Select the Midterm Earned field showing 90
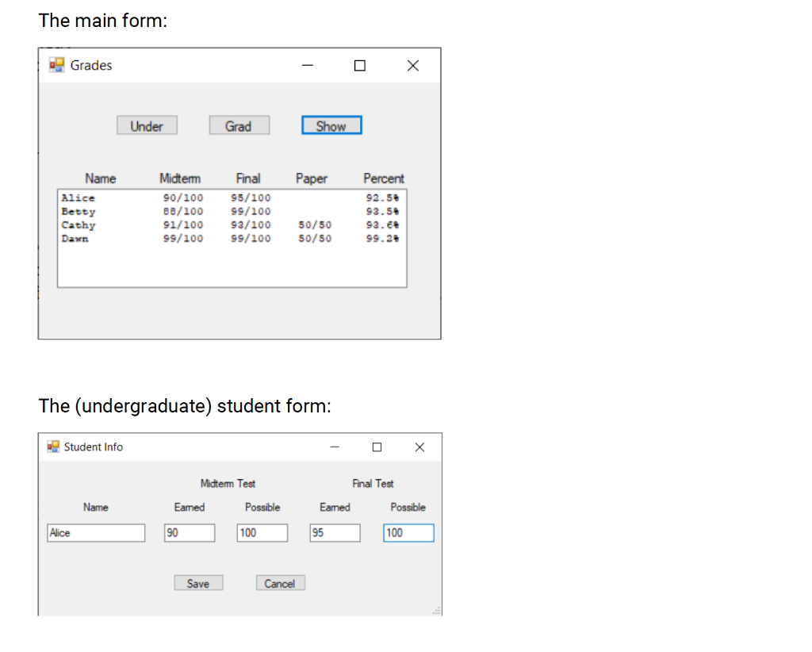Screen dimensions: 812x652 pyautogui.click(x=190, y=533)
